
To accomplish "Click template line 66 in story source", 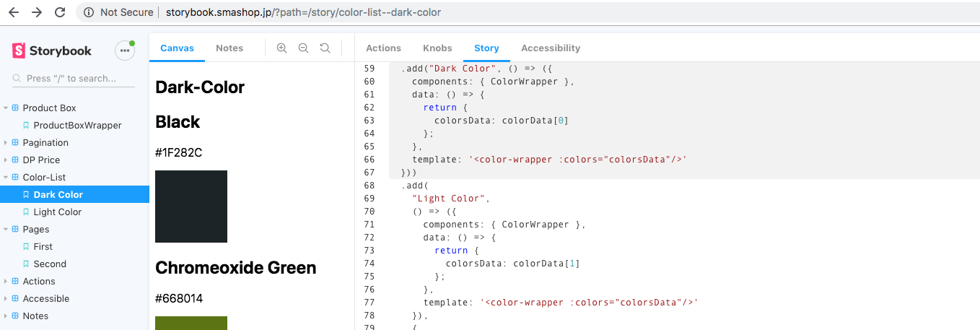I will coord(548,160).
